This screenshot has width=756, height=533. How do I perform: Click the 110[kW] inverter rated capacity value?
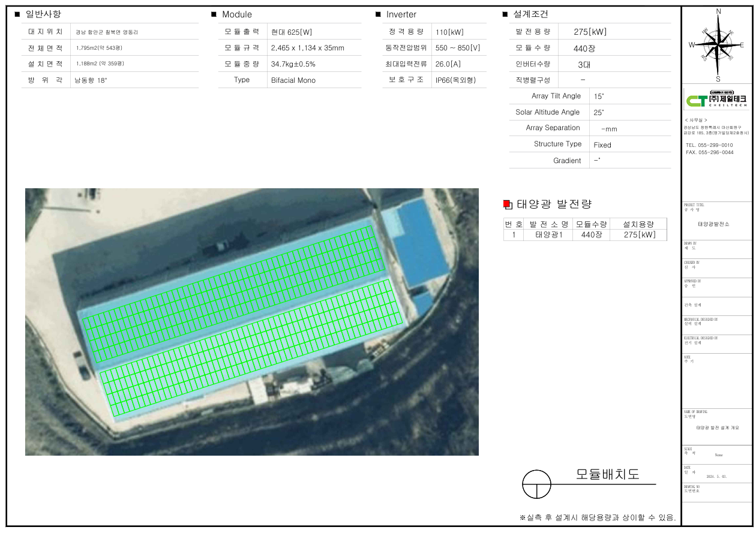(x=449, y=32)
